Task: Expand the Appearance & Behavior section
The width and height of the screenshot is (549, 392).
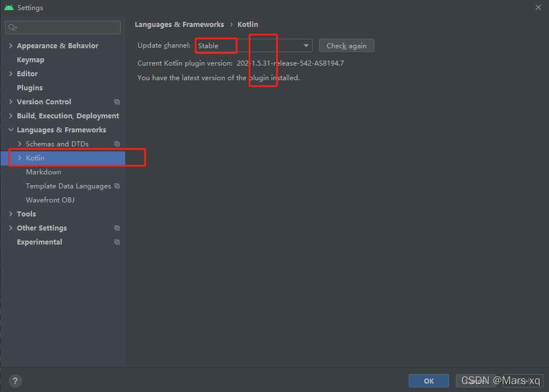Action: pyautogui.click(x=10, y=45)
